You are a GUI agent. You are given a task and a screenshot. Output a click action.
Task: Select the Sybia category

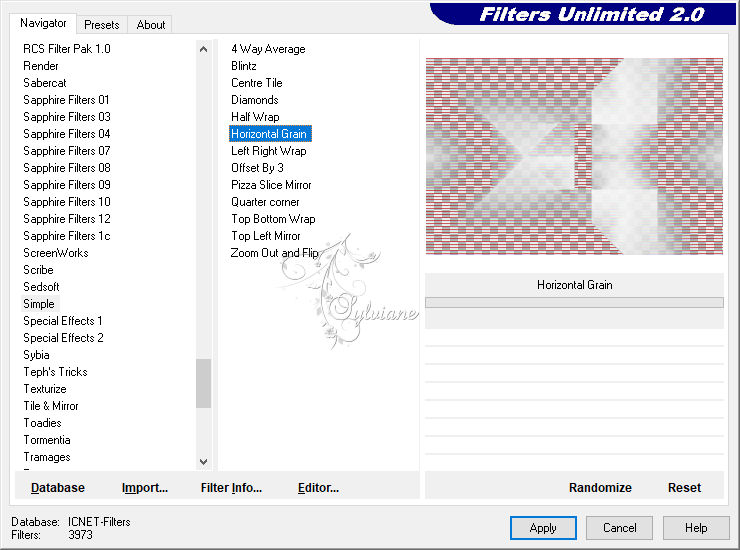(36, 355)
